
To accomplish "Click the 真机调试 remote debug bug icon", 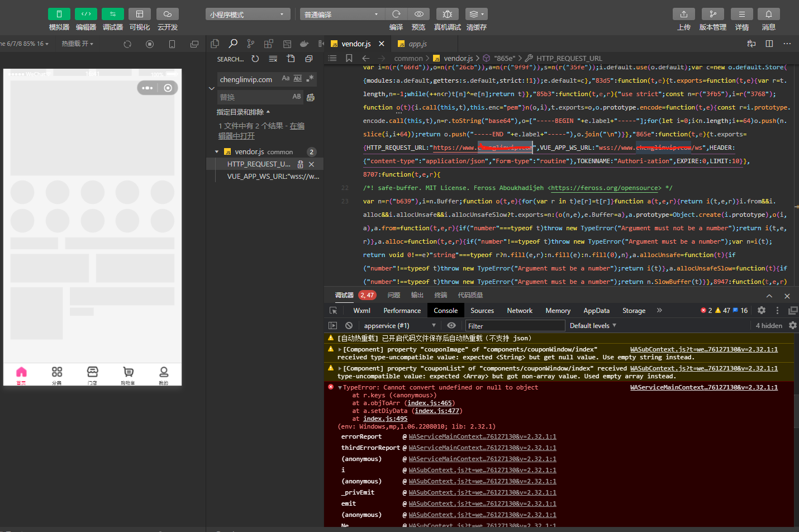I will click(x=448, y=14).
